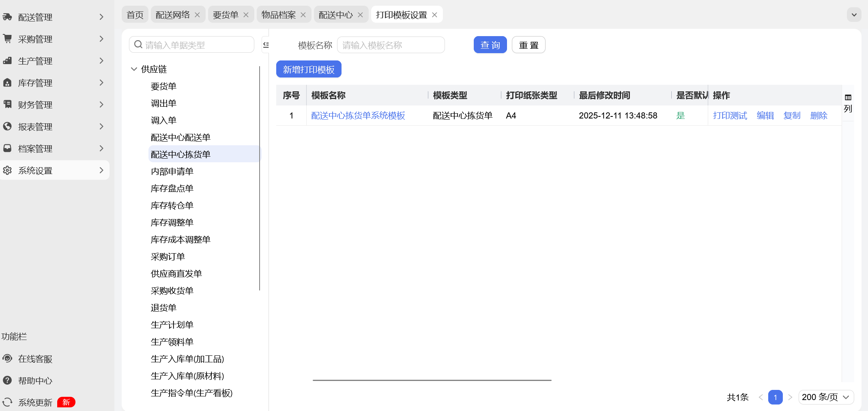Screen dimensions: 868x411
Task: Click the 模板名称 input field
Action: coord(391,45)
